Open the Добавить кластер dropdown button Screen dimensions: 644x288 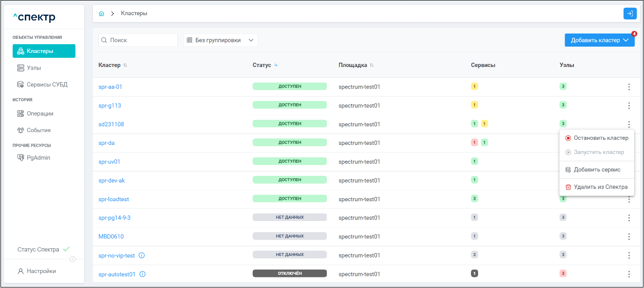(x=599, y=40)
